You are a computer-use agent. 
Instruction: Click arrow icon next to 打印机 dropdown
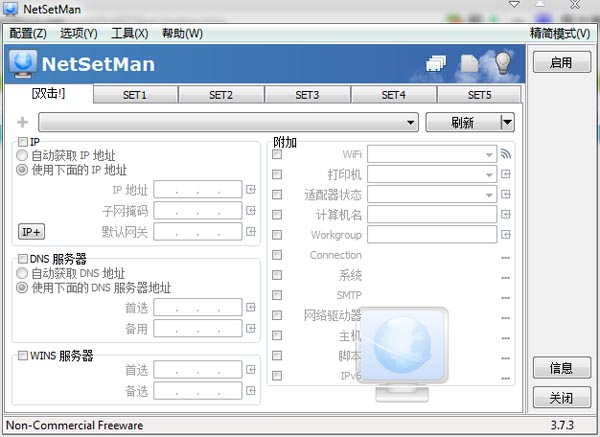pos(505,174)
